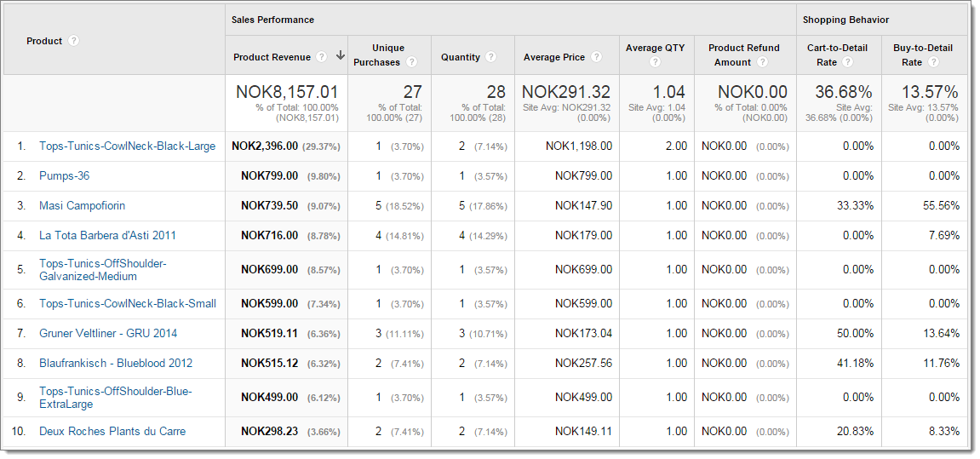Show Average Price help icon
980x459 pixels.
pos(596,57)
